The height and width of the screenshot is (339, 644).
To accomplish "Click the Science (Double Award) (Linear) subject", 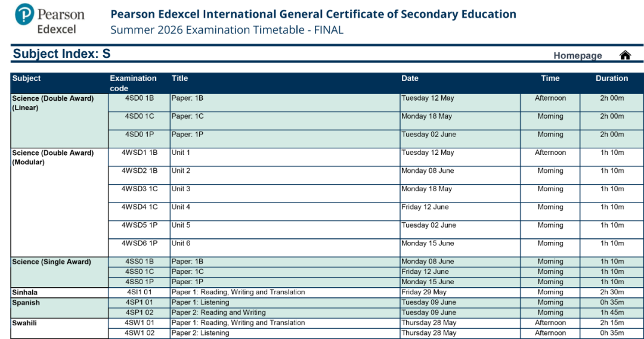I will 52,103.
